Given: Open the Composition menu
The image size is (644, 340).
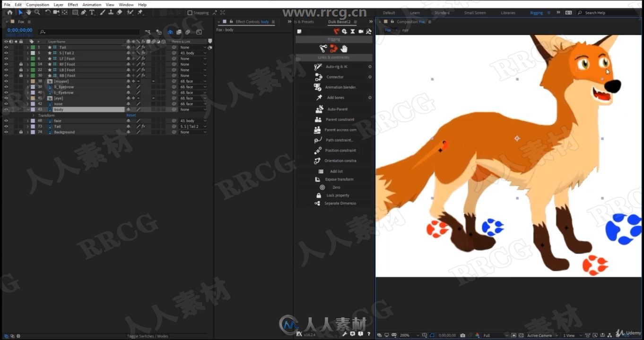Looking at the screenshot, I should point(37,5).
